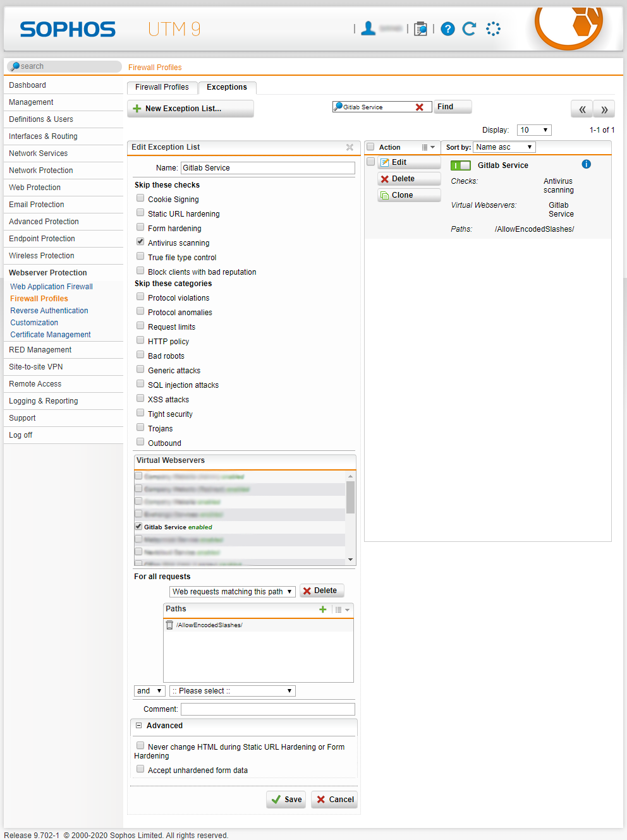The image size is (627, 840).
Task: Expand Web requests matching this path dropdown
Action: pyautogui.click(x=232, y=592)
